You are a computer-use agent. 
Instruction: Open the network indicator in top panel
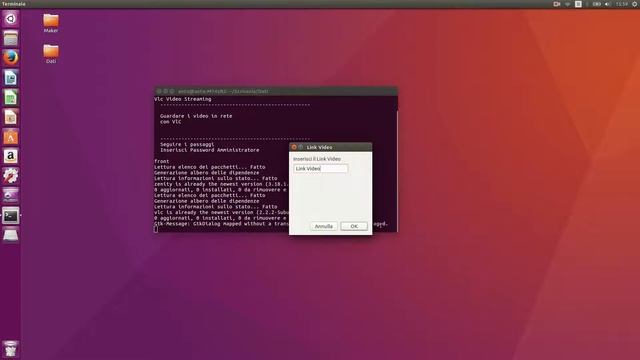[567, 4]
